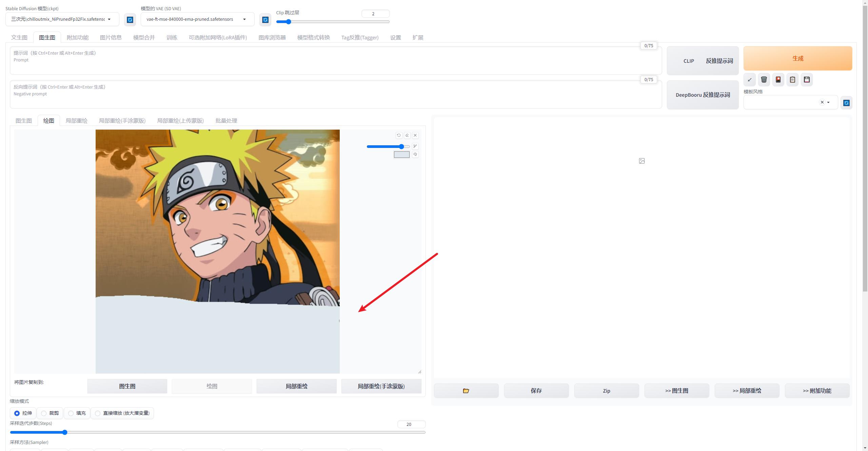Apply selected template style via clipboard icon

[x=792, y=79]
